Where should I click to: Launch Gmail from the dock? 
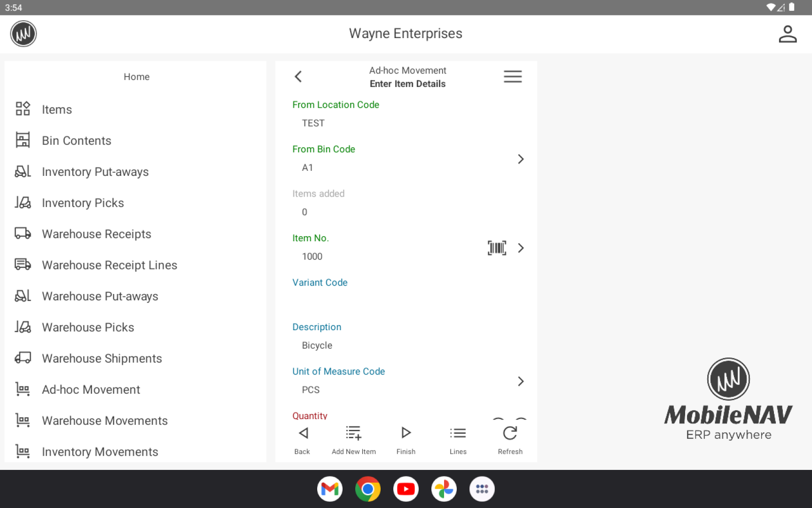[330, 489]
